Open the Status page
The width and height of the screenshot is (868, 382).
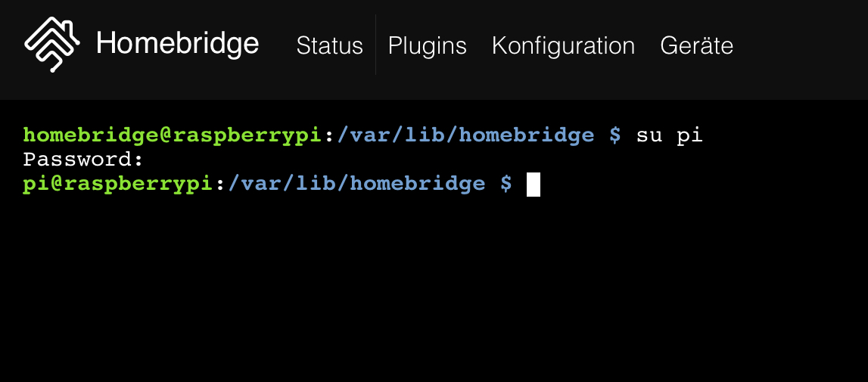329,45
